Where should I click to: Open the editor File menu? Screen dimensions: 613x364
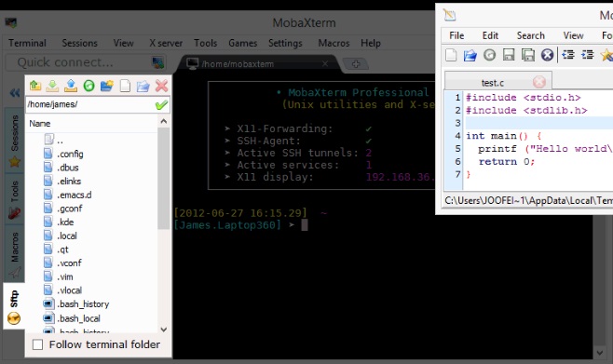tap(456, 35)
